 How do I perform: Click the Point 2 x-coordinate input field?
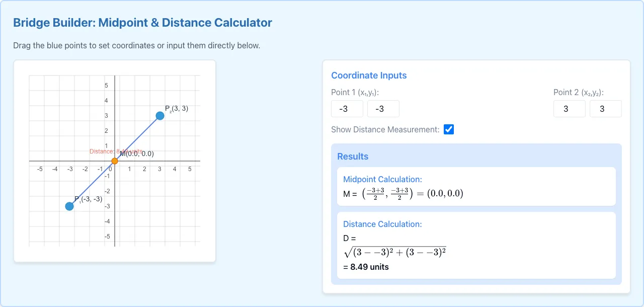pos(570,109)
